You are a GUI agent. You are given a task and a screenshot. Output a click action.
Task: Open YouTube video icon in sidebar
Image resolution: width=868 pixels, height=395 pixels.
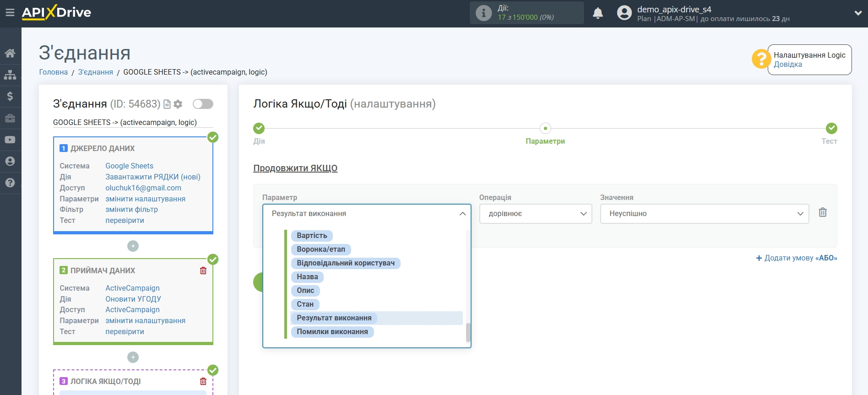pyautogui.click(x=10, y=140)
